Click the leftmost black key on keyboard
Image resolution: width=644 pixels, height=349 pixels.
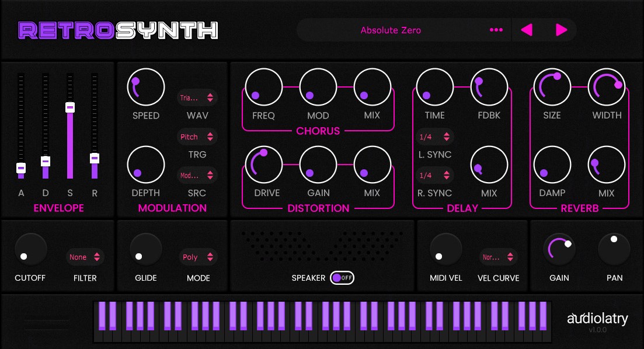(102, 315)
